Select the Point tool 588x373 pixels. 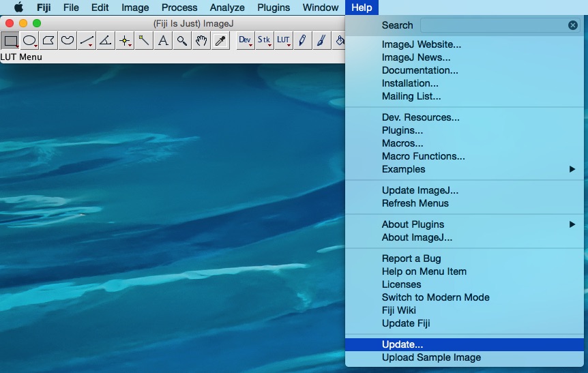pos(125,40)
